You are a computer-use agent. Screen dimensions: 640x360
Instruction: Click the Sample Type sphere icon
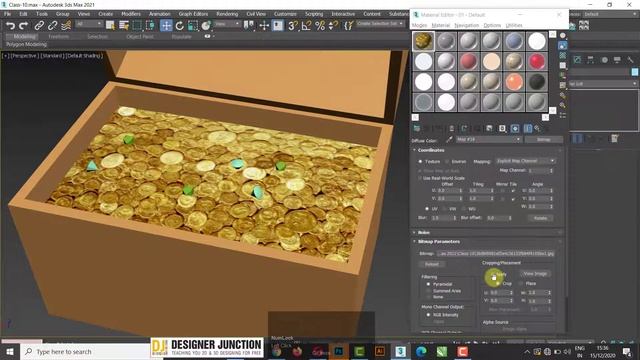pyautogui.click(x=563, y=36)
